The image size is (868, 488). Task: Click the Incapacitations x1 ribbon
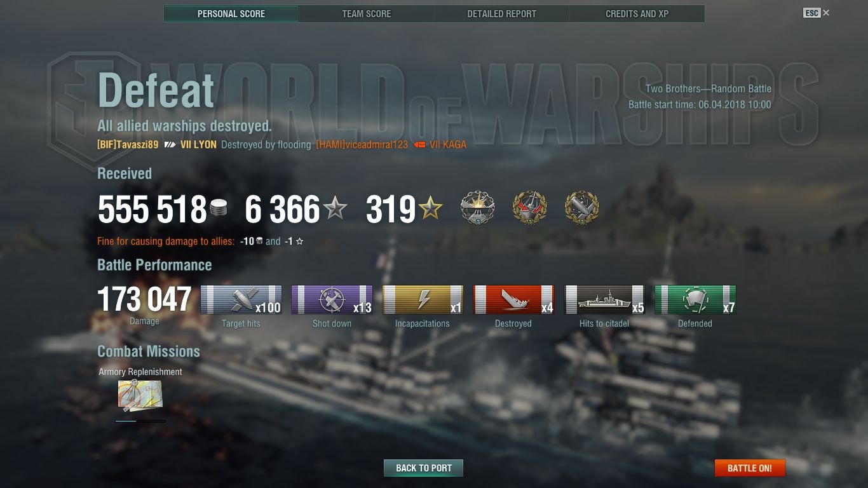pos(423,300)
